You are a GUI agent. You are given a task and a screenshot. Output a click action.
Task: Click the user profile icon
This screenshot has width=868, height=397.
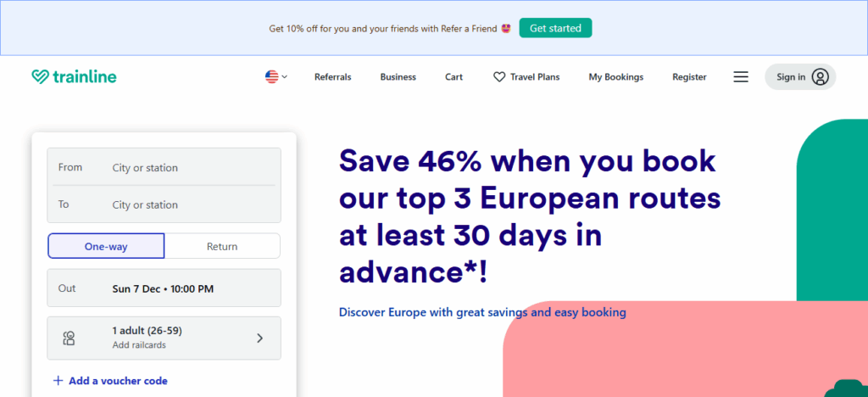click(820, 77)
